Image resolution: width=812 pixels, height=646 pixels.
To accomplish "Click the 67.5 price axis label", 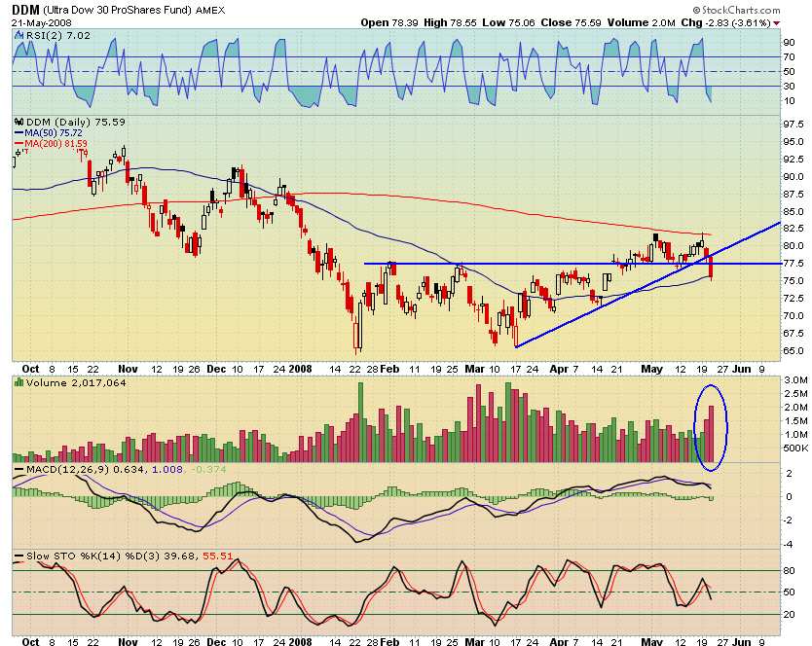I will [x=794, y=333].
